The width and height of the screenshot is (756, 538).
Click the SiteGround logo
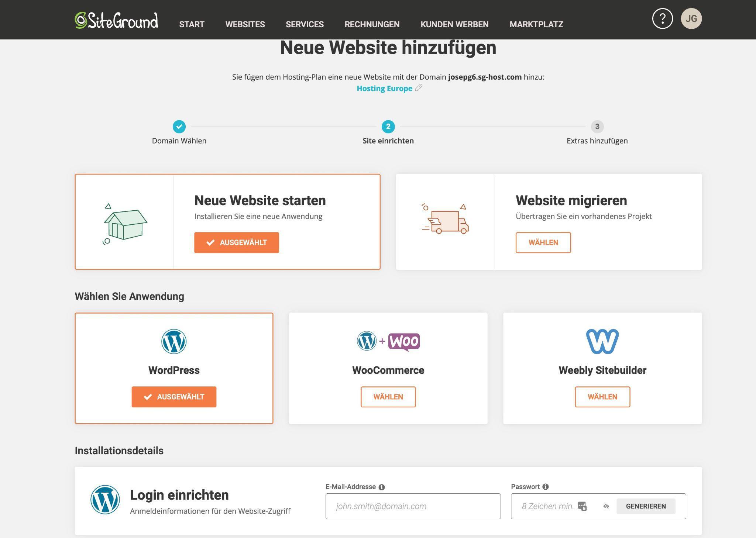click(117, 20)
